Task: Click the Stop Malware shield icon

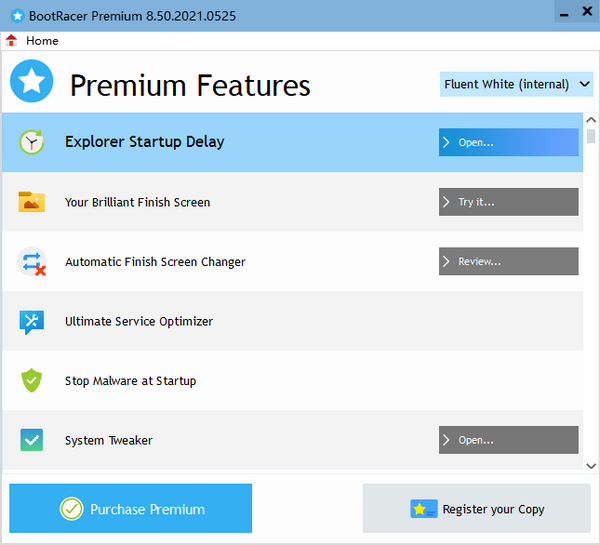Action: pos(32,381)
